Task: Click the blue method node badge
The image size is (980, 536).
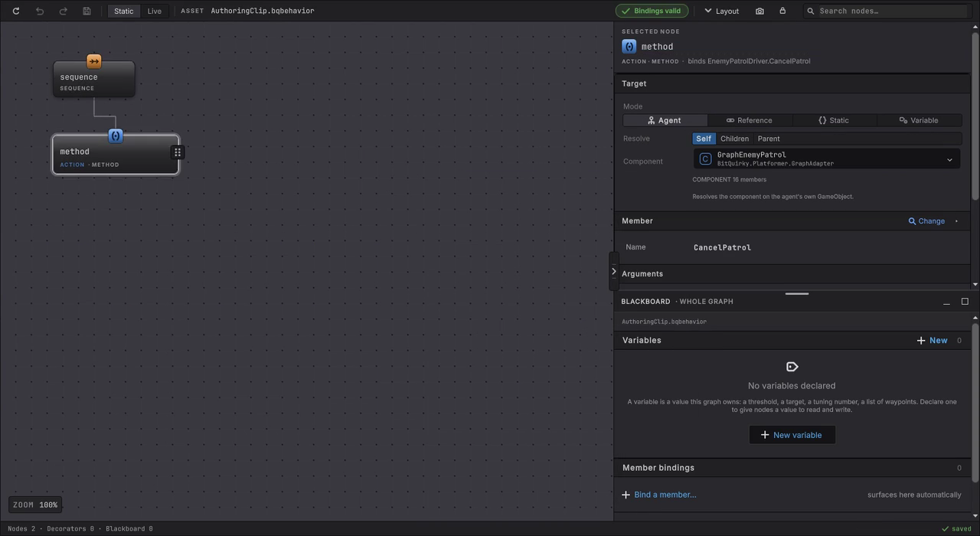Action: (116, 136)
